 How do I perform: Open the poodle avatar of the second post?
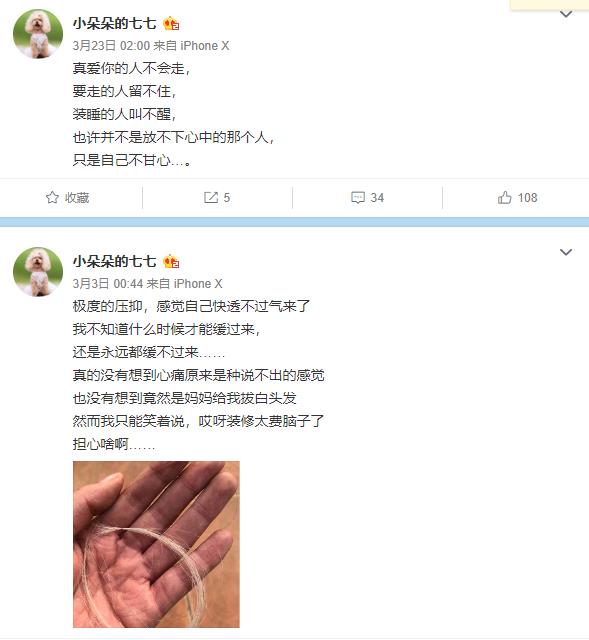coord(38,271)
